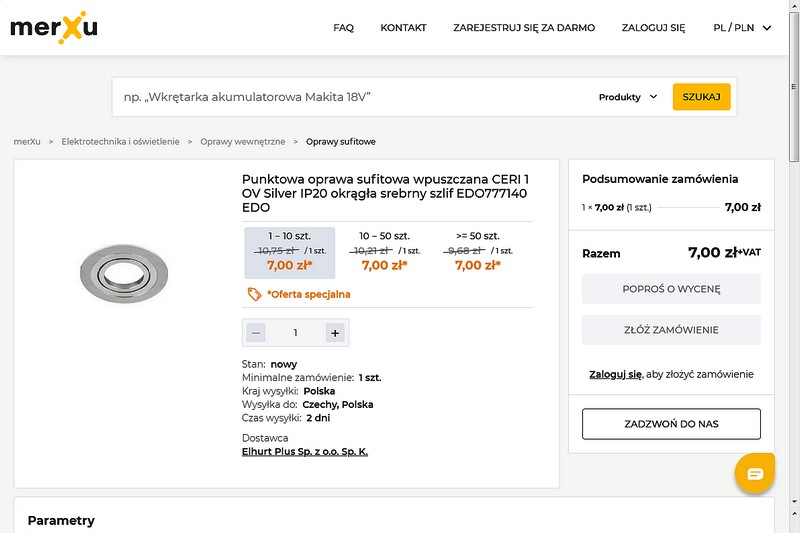This screenshot has height=533, width=800.
Task: Expand the Produkty search category dropdown
Action: pyautogui.click(x=628, y=97)
